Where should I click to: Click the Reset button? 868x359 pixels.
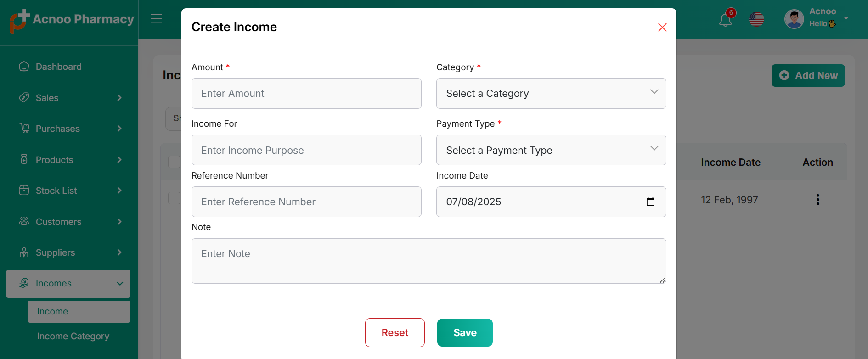tap(395, 333)
